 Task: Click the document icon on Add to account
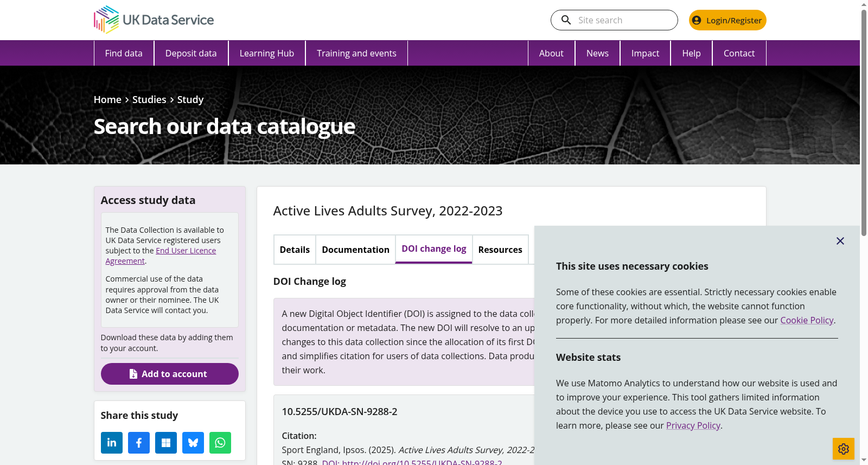click(133, 374)
